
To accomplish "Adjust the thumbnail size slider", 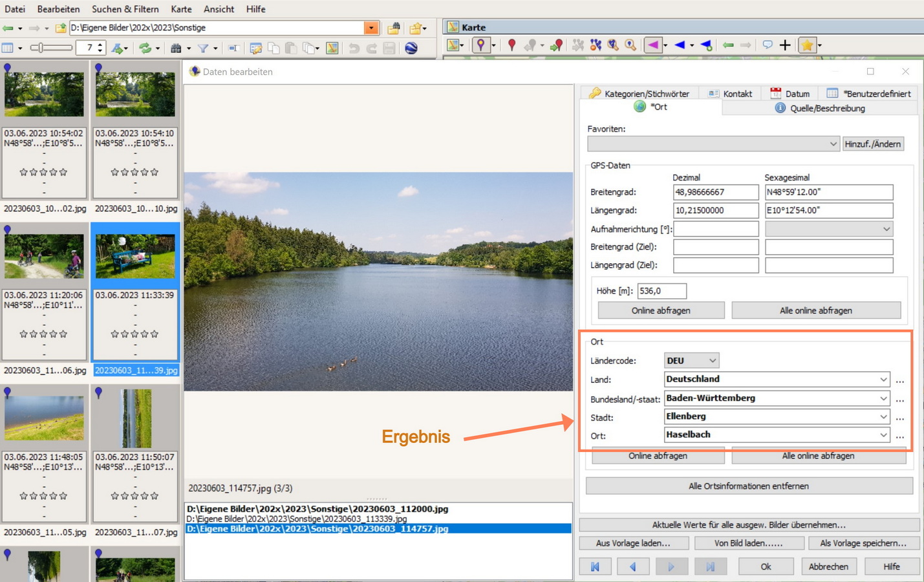I will [x=52, y=48].
